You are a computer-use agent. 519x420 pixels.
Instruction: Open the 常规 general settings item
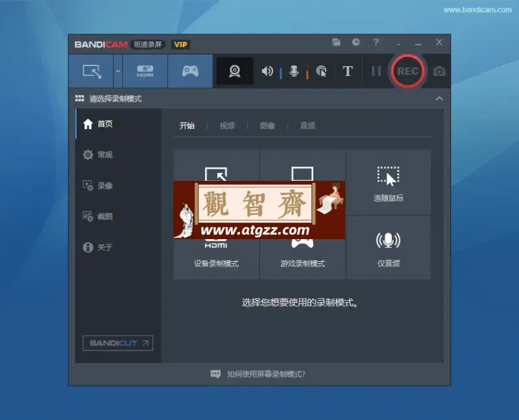point(119,155)
